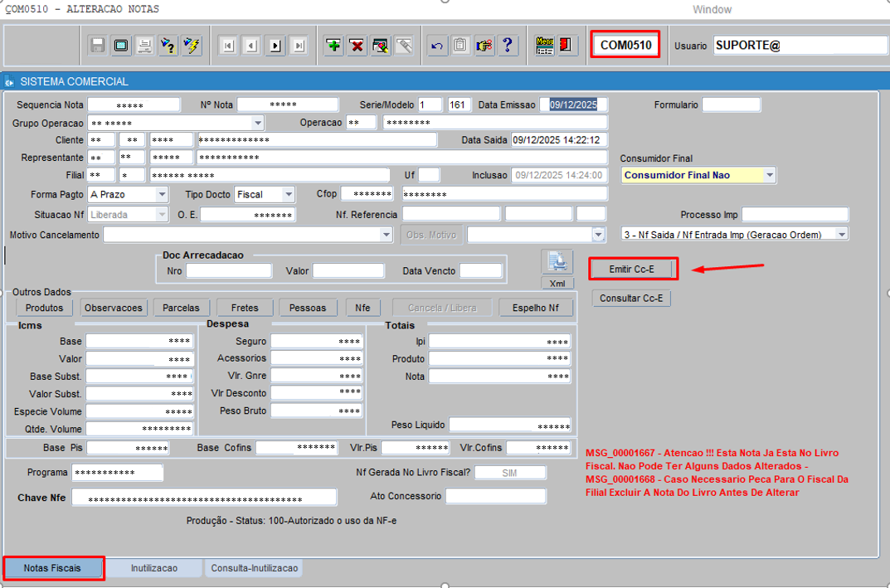Viewport: 890px width, 588px height.
Task: Click the blue question mark help icon
Action: pos(508,46)
